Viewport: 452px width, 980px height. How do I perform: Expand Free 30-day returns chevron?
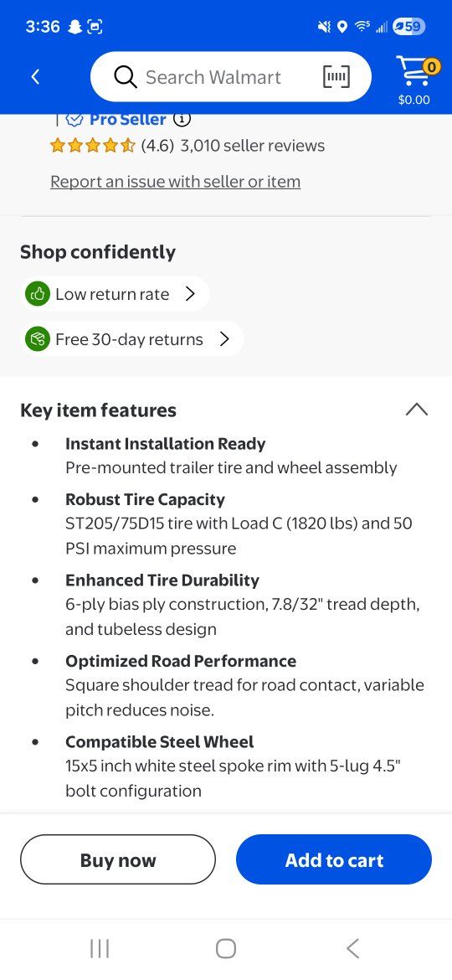coord(225,339)
